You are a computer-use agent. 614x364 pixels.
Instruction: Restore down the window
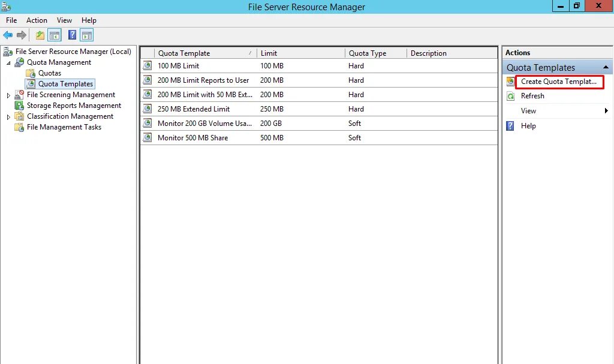click(577, 6)
